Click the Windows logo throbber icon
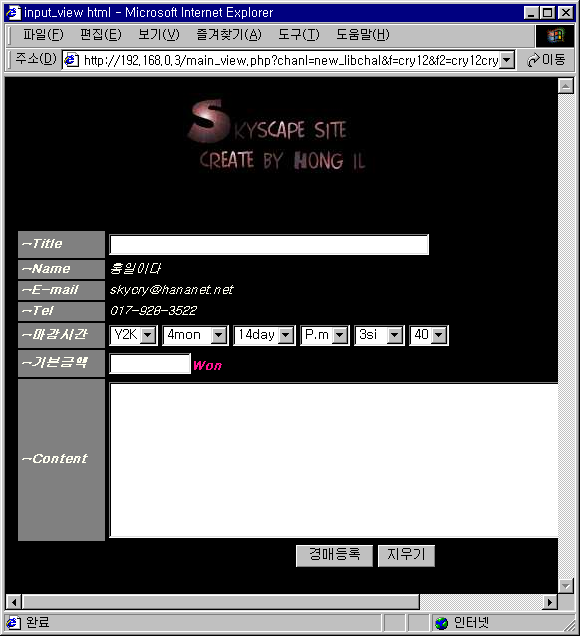The width and height of the screenshot is (580, 636). [x=555, y=36]
